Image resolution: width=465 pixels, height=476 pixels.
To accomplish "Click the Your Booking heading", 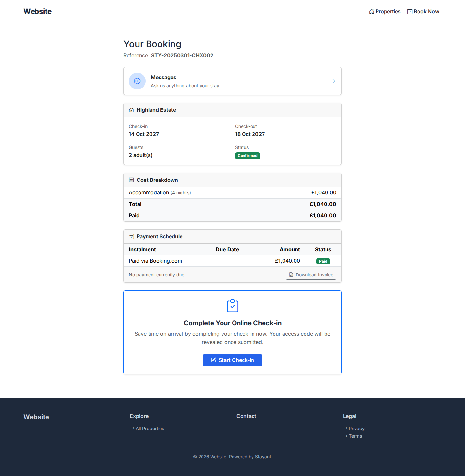I will pos(152,44).
